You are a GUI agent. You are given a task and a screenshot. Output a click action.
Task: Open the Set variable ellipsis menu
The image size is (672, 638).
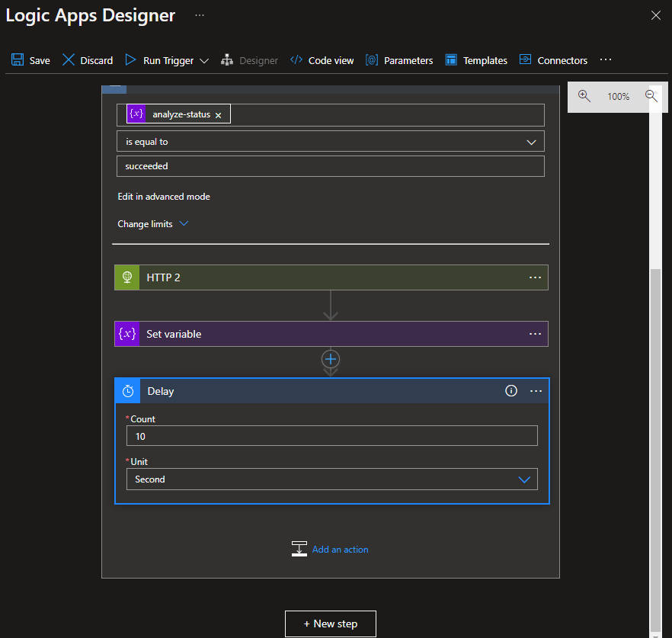535,334
